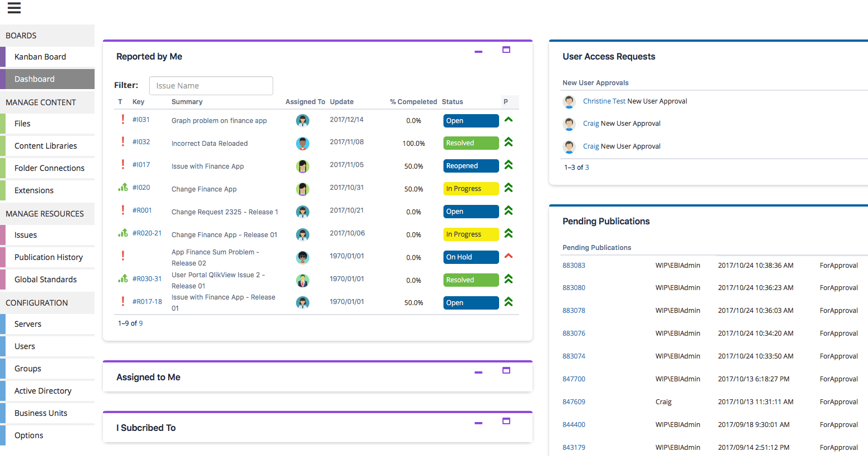Go to Publication History in sidebar
This screenshot has height=456, width=868.
[48, 257]
